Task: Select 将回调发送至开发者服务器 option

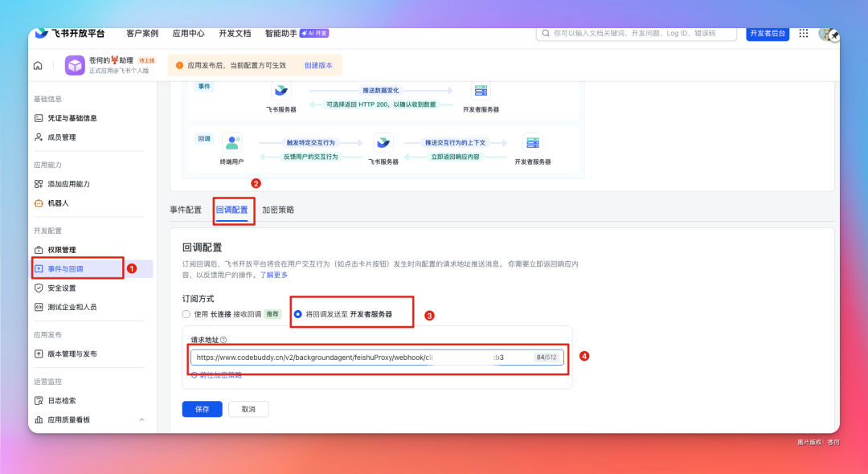Action: [299, 313]
